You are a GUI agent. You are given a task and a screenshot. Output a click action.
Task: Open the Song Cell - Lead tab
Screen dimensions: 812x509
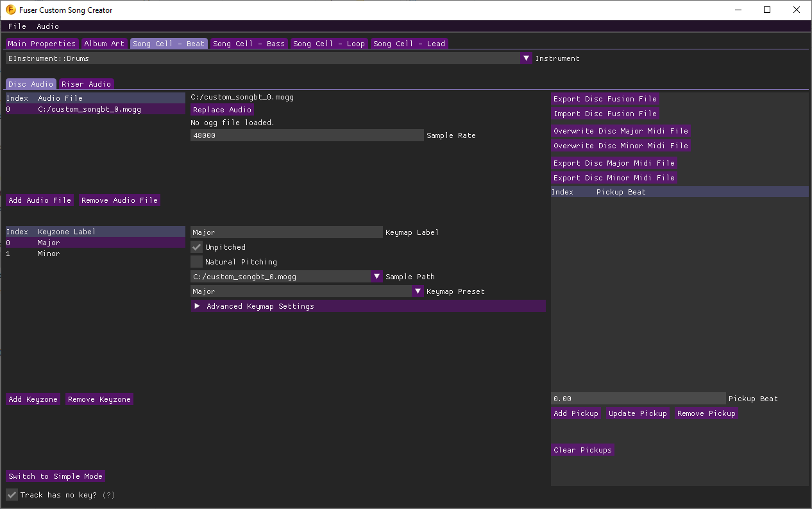click(409, 44)
